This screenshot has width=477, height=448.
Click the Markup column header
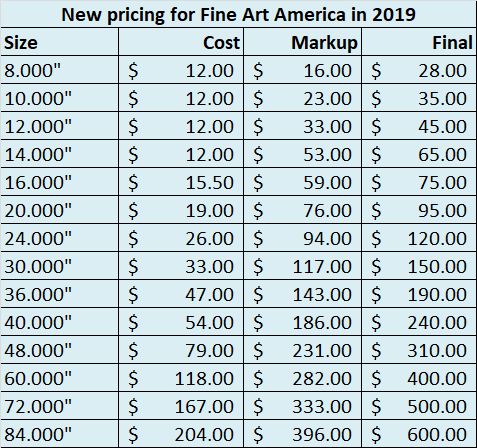point(303,42)
